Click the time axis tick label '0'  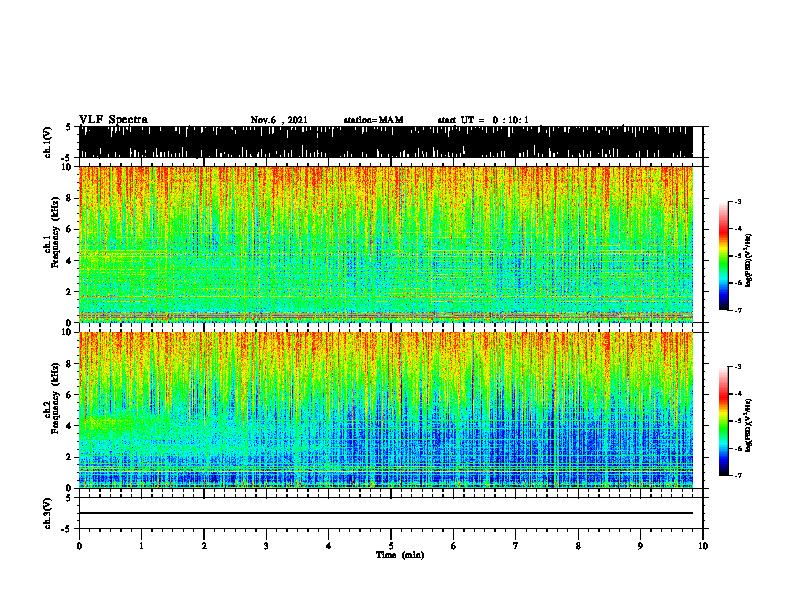pyautogui.click(x=79, y=546)
